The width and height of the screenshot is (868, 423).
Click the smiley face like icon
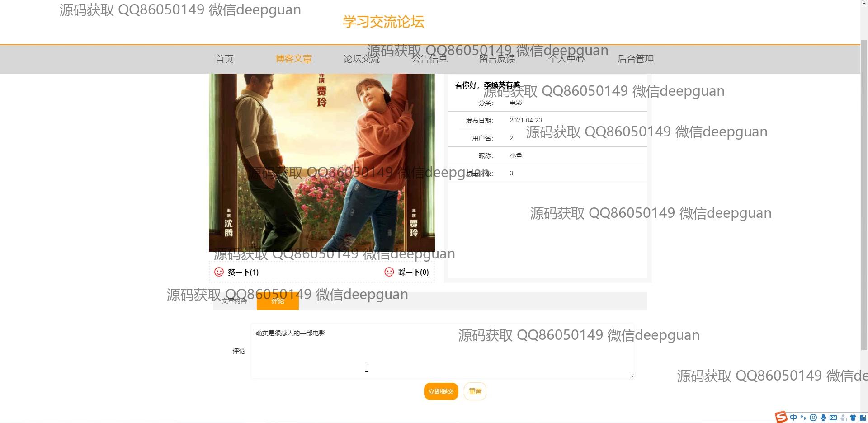point(219,272)
